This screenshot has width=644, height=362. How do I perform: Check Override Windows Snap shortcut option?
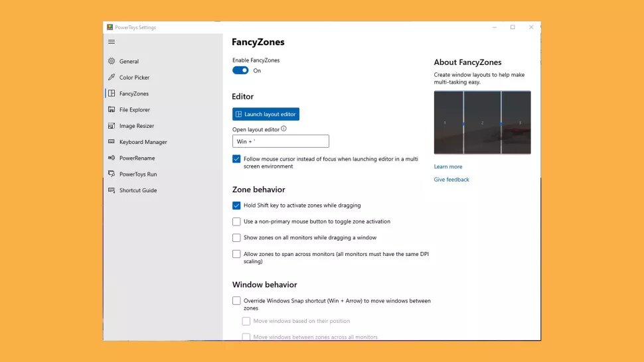pyautogui.click(x=236, y=301)
